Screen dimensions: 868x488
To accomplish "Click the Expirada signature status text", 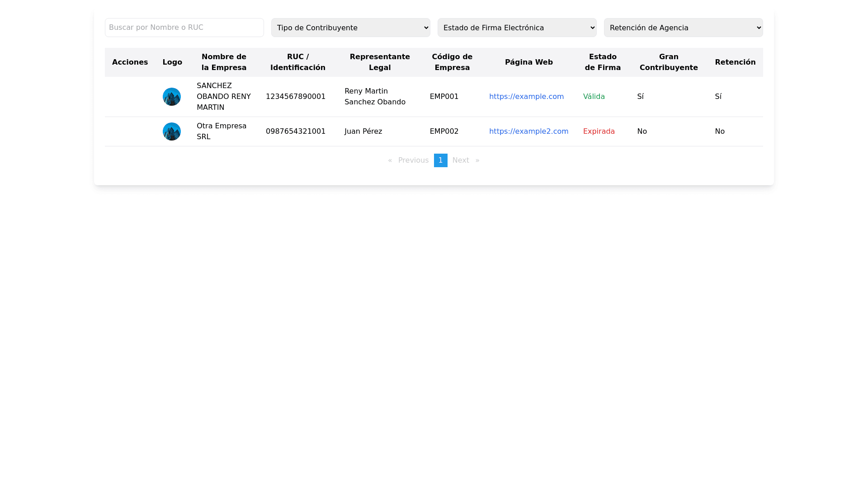I will [599, 131].
